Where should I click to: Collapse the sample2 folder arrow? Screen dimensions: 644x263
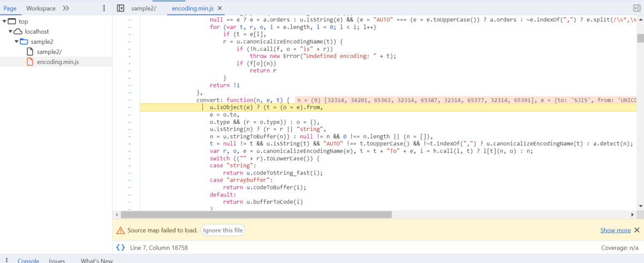point(17,42)
